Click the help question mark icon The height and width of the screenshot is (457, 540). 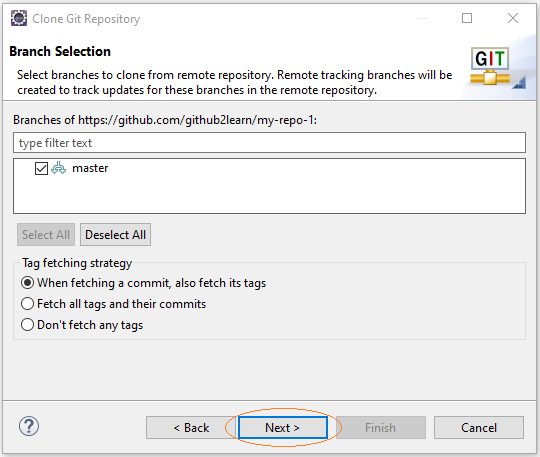[x=29, y=426]
